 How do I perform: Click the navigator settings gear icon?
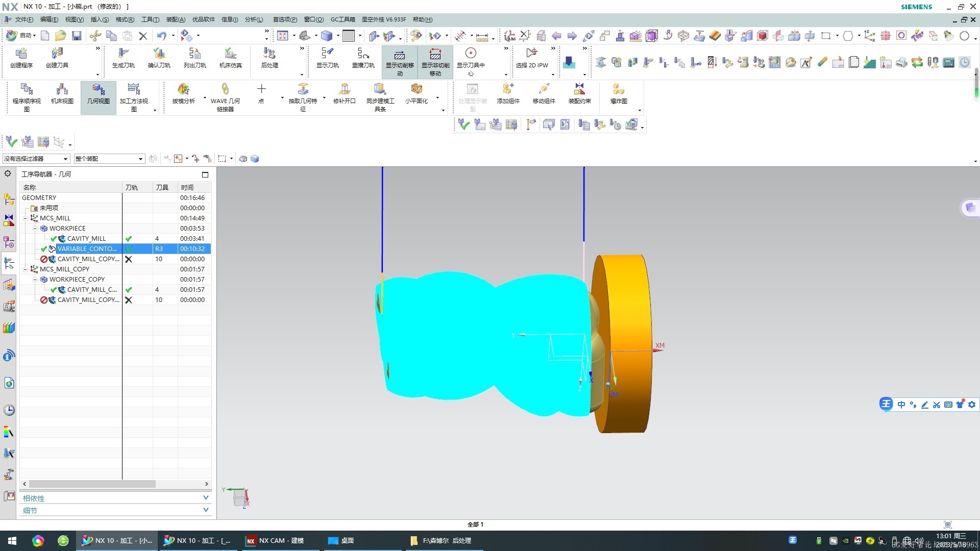click(8, 173)
